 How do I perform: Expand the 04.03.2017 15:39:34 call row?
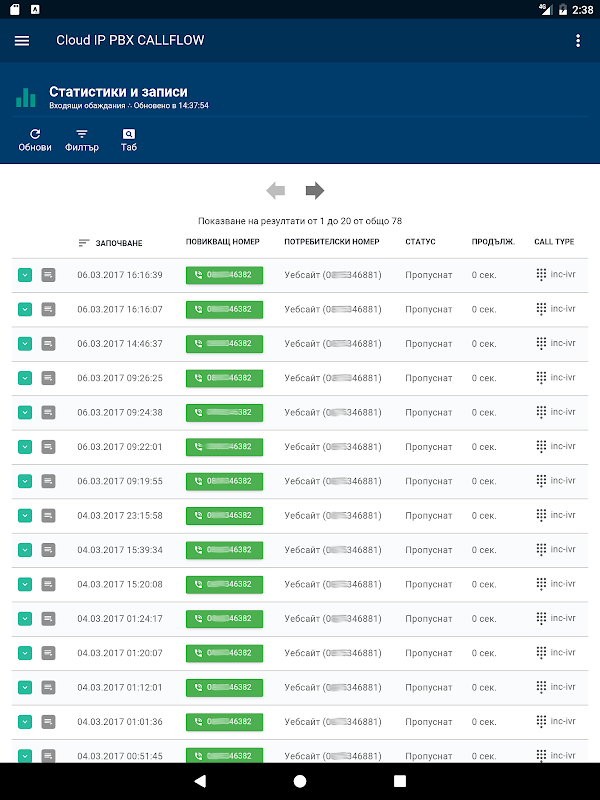click(25, 550)
